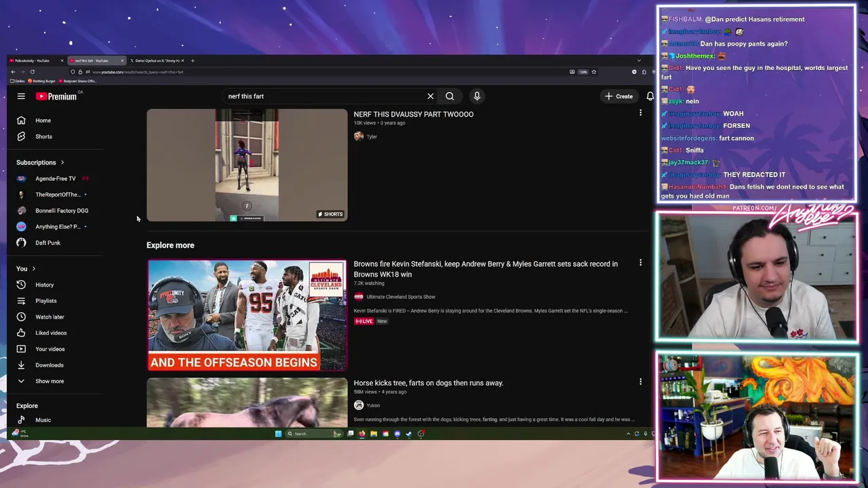Show hidden system tray icons chevron
The width and height of the screenshot is (868, 488).
coord(628,434)
